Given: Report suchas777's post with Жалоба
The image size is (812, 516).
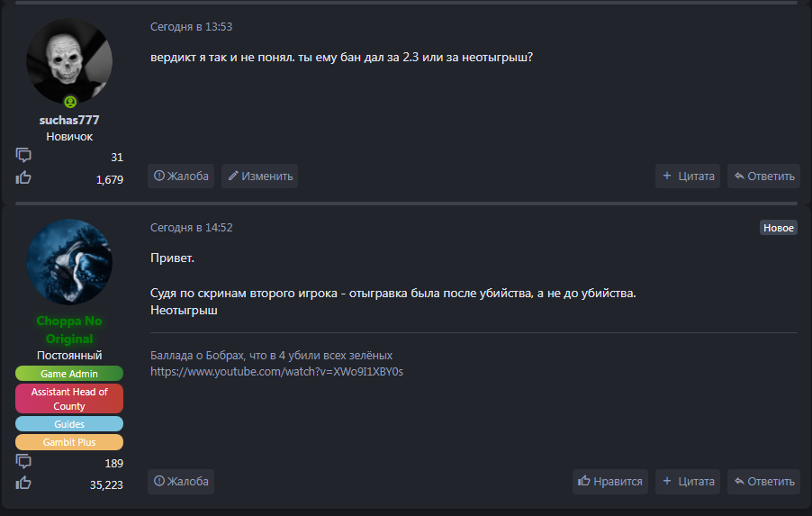Looking at the screenshot, I should point(181,176).
